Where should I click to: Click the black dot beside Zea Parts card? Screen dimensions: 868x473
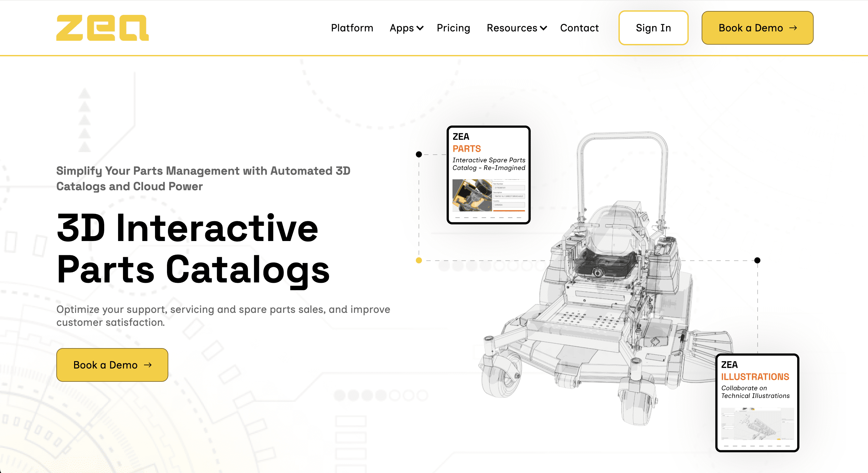(419, 154)
